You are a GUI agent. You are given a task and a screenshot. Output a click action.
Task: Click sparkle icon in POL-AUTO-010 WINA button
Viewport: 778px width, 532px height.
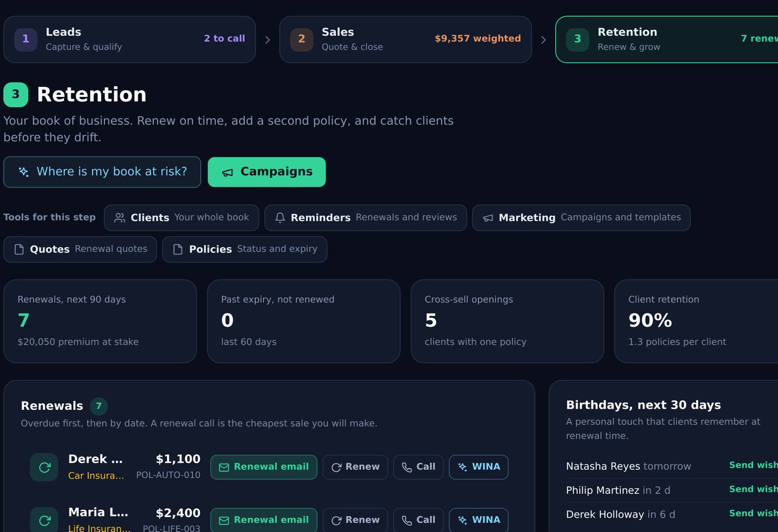(463, 467)
